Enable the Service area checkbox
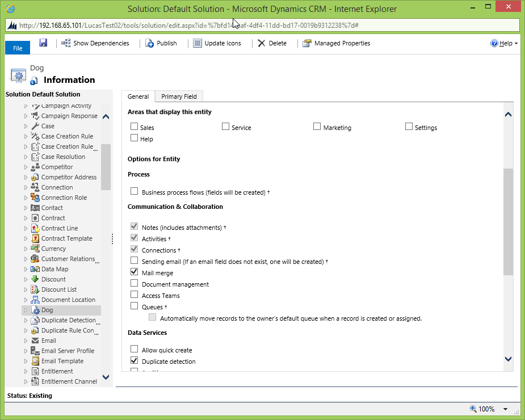Screen dimensions: 525x420 226,127
